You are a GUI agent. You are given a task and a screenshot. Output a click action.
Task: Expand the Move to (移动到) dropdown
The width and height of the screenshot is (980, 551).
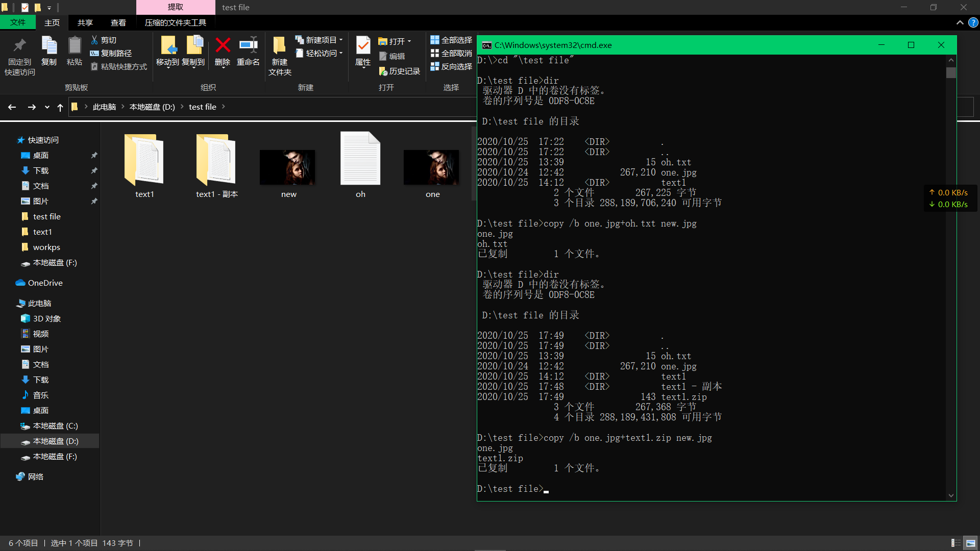(167, 68)
